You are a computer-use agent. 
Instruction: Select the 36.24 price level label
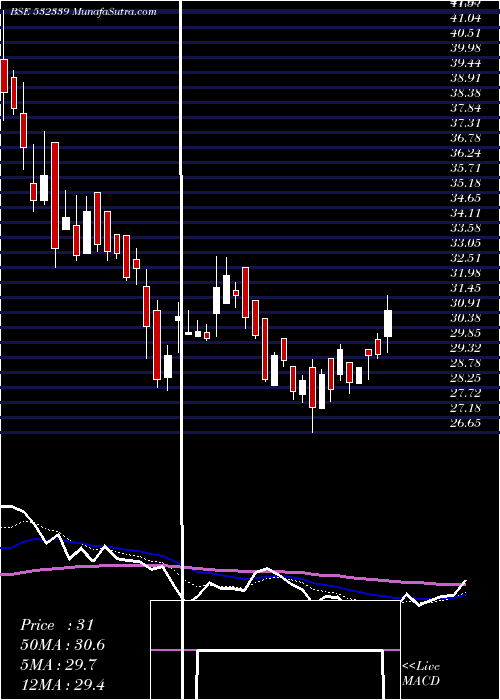(x=465, y=153)
